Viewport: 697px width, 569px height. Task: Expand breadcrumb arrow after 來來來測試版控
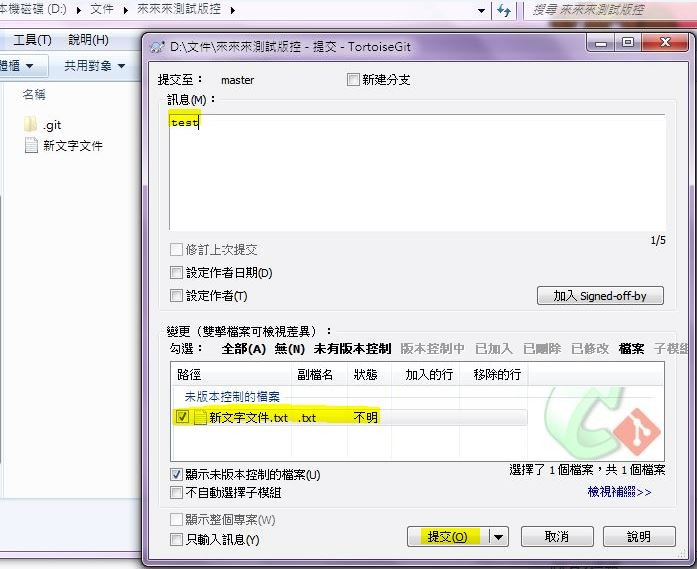click(233, 10)
